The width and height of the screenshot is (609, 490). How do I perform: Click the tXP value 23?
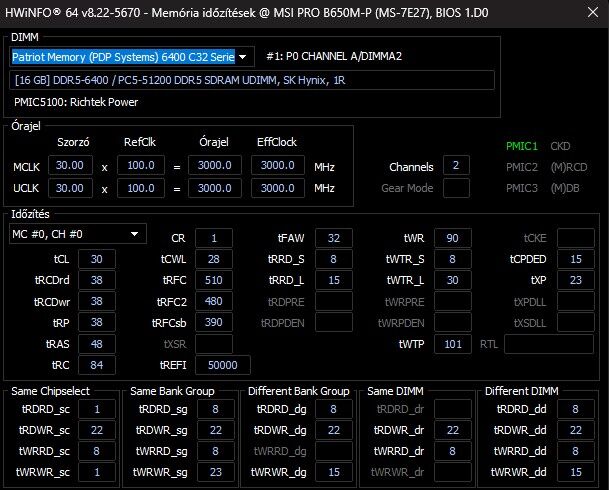[576, 280]
